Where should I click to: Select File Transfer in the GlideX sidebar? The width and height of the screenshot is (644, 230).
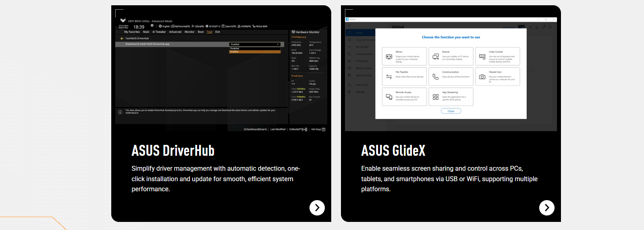click(360, 47)
